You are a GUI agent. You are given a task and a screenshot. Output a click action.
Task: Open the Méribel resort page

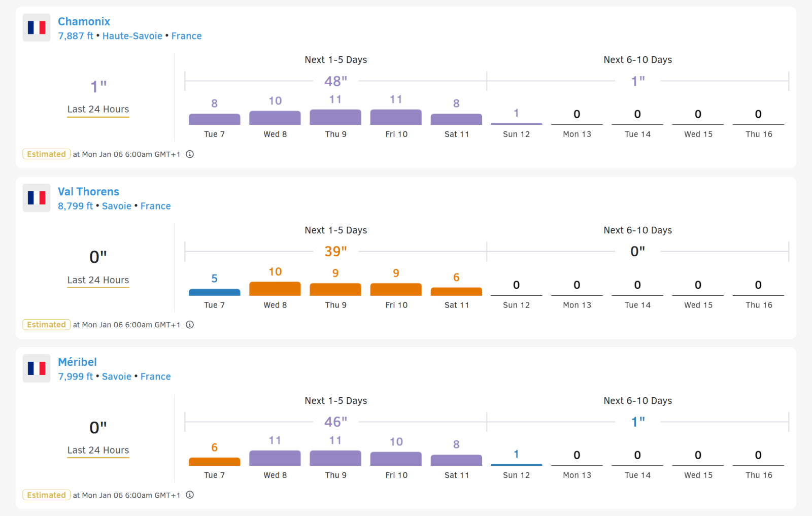pyautogui.click(x=77, y=362)
